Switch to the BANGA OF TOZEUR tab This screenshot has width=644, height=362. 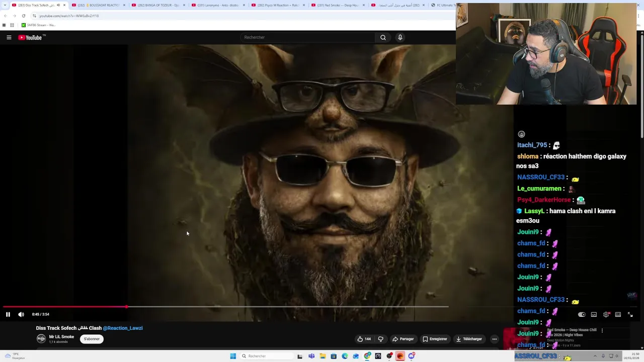tap(158, 5)
